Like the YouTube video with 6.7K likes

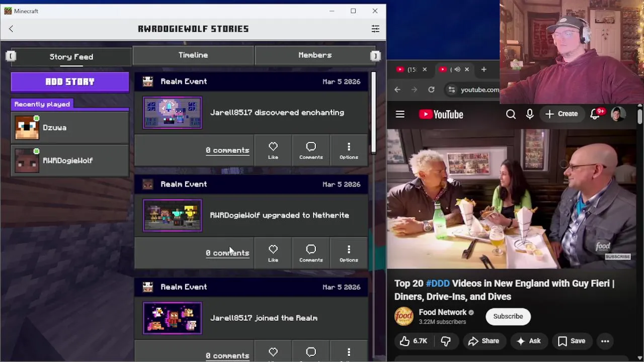(414, 341)
